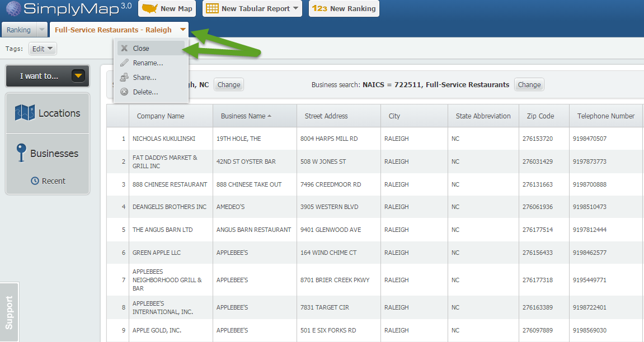Sort by Zip Code column header

tap(544, 116)
